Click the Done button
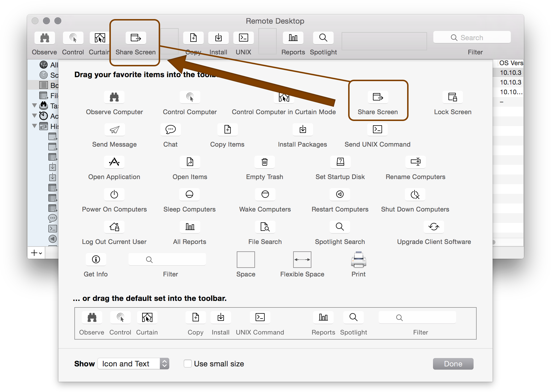The width and height of the screenshot is (551, 392). tap(453, 364)
